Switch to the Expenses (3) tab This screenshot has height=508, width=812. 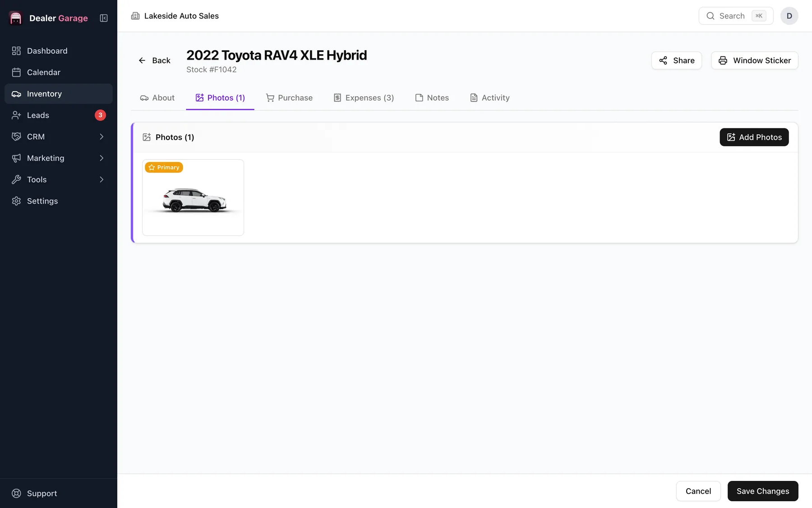[364, 98]
